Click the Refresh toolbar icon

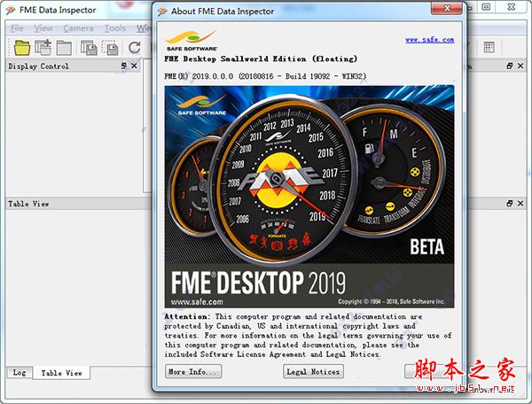pos(135,47)
